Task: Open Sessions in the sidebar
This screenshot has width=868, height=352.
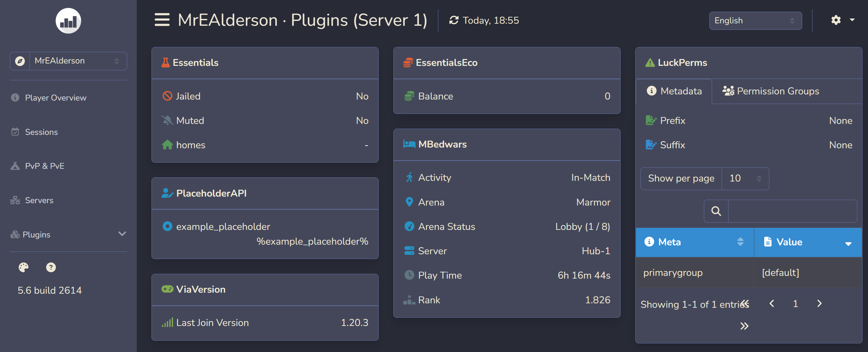Action: coord(41,132)
